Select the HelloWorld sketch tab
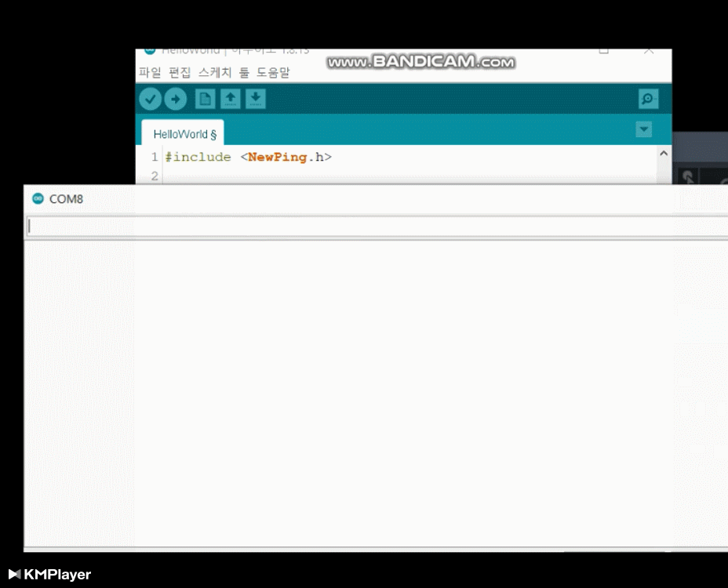 [183, 133]
